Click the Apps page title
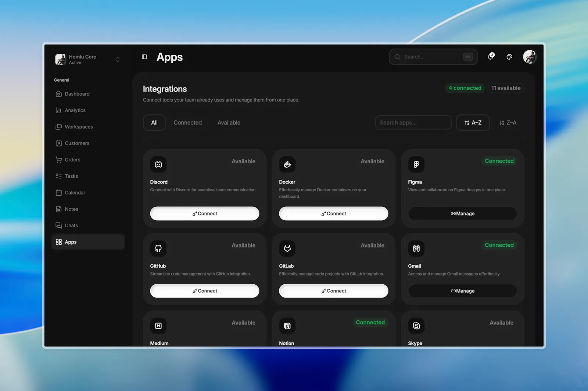 point(169,57)
